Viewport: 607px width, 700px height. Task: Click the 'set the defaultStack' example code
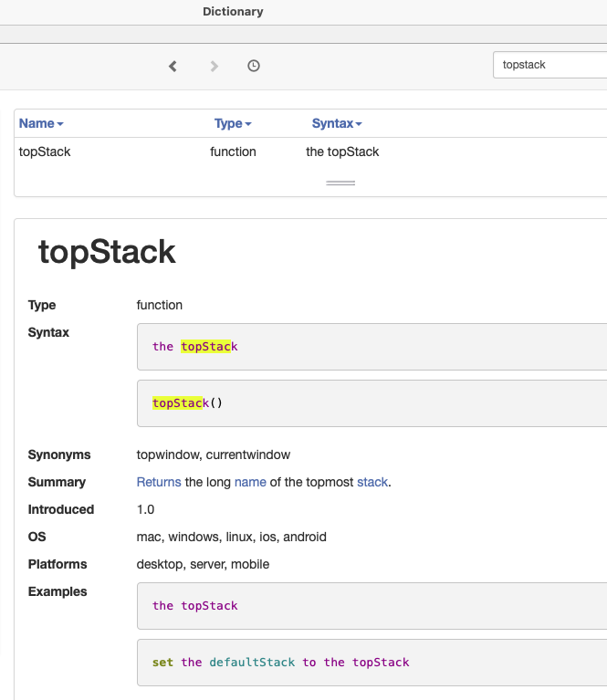[280, 663]
